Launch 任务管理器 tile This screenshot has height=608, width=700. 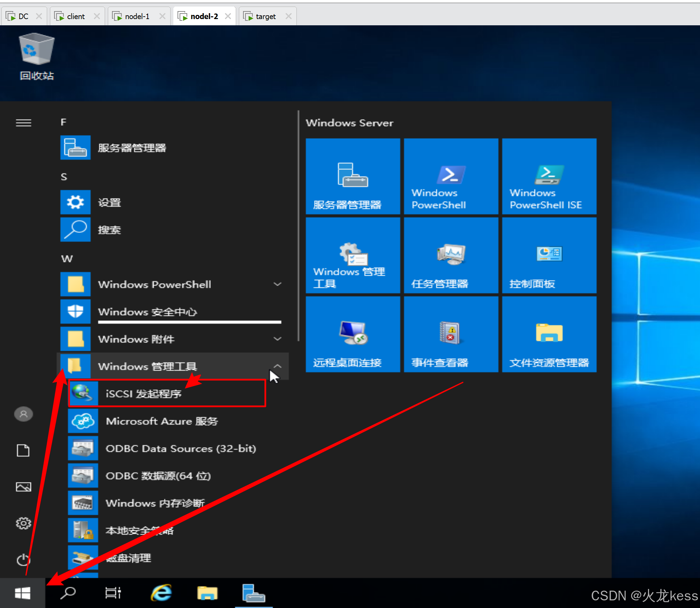451,256
